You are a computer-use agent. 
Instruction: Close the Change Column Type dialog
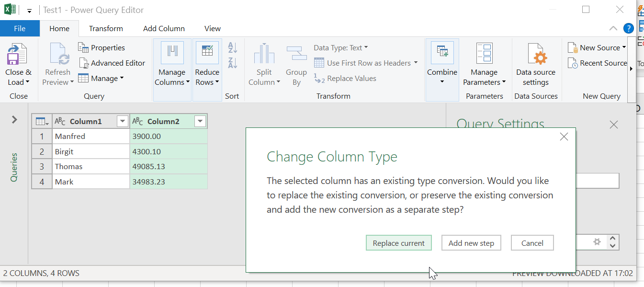pos(564,137)
